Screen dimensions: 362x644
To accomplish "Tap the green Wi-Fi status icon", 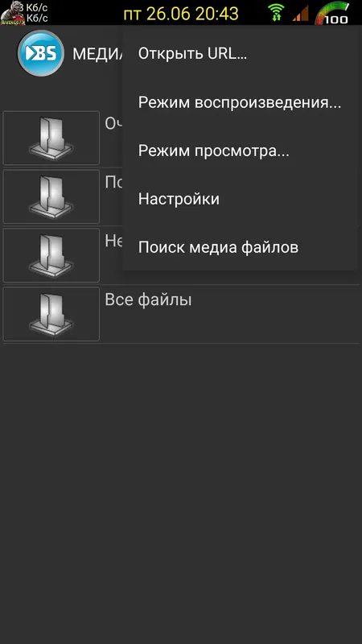I will pos(277,12).
